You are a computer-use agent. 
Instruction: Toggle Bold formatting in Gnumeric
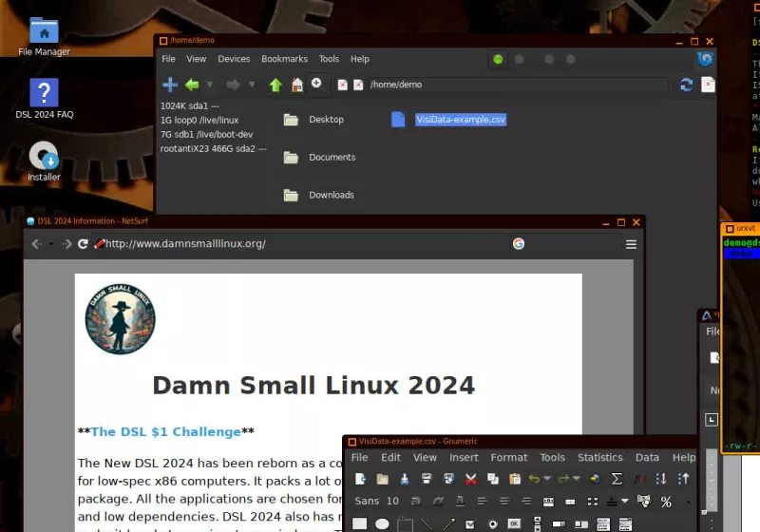(x=416, y=501)
